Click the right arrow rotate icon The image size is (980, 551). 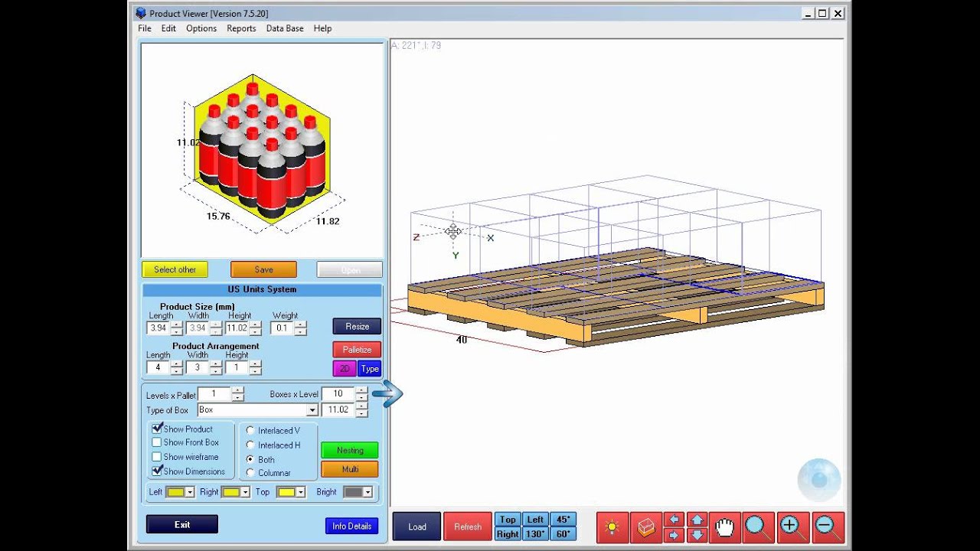coord(674,534)
